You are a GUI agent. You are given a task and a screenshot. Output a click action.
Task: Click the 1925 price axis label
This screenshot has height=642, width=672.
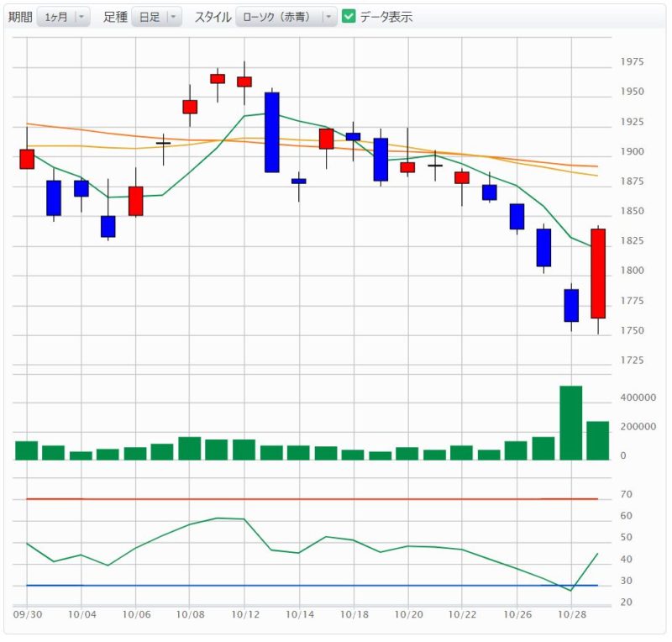(x=632, y=122)
